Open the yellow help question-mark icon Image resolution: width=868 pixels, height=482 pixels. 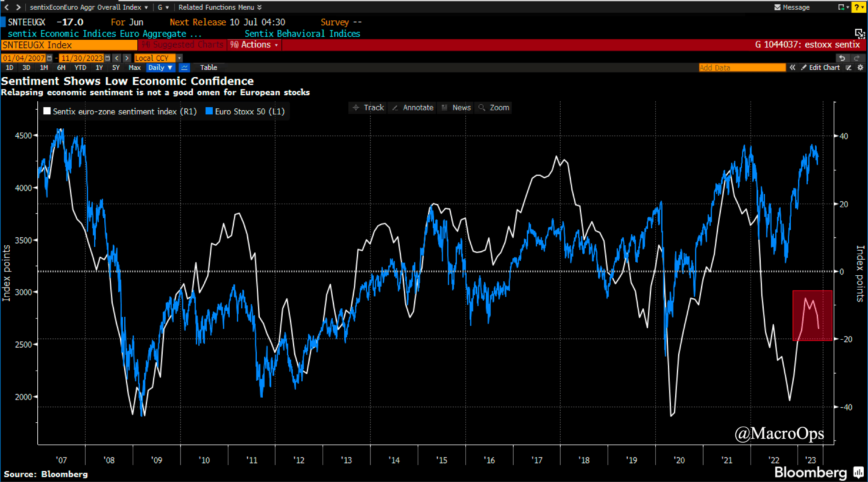[857, 7]
